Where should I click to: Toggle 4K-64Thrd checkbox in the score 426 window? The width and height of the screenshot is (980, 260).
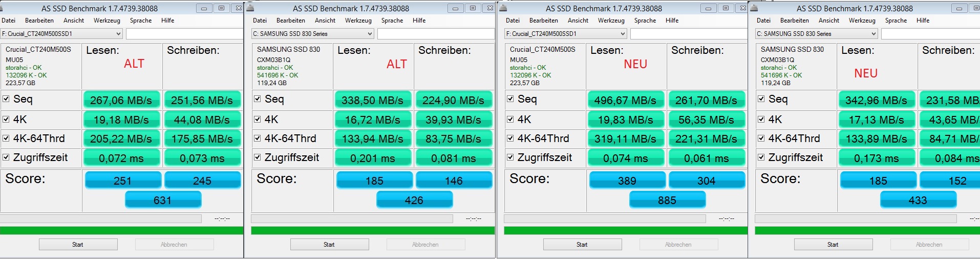coord(258,138)
